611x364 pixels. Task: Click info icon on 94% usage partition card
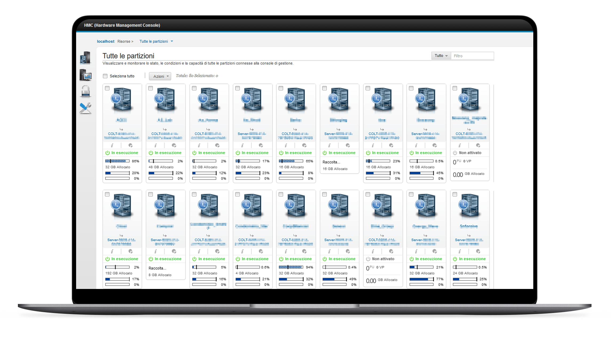(x=286, y=251)
